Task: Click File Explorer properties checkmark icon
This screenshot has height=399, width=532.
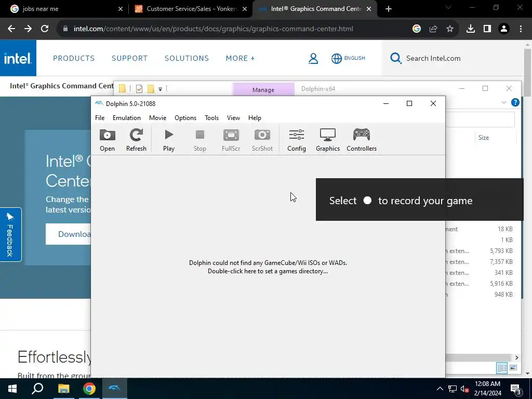Action: [x=139, y=89]
